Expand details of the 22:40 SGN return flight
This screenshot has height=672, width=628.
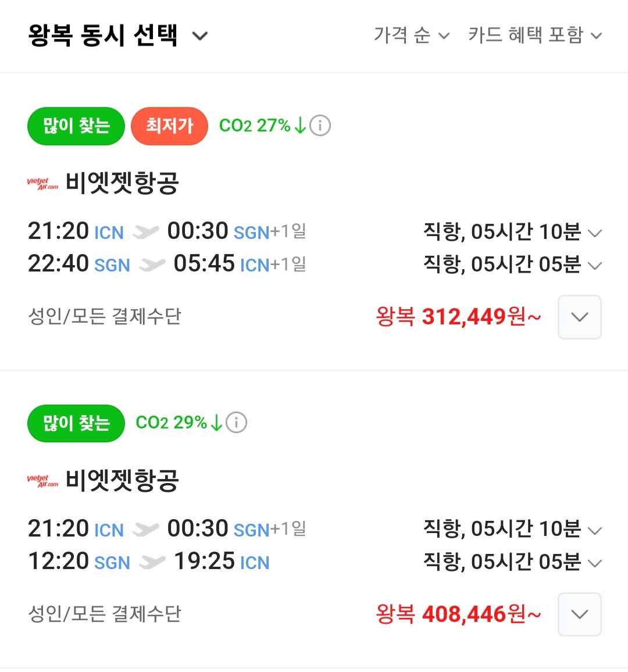594,266
